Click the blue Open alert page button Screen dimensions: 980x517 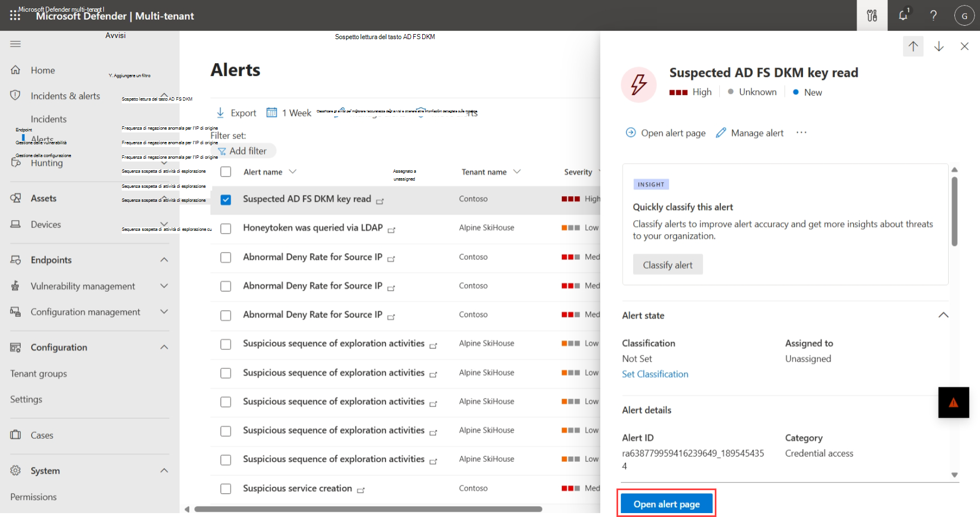click(x=667, y=504)
